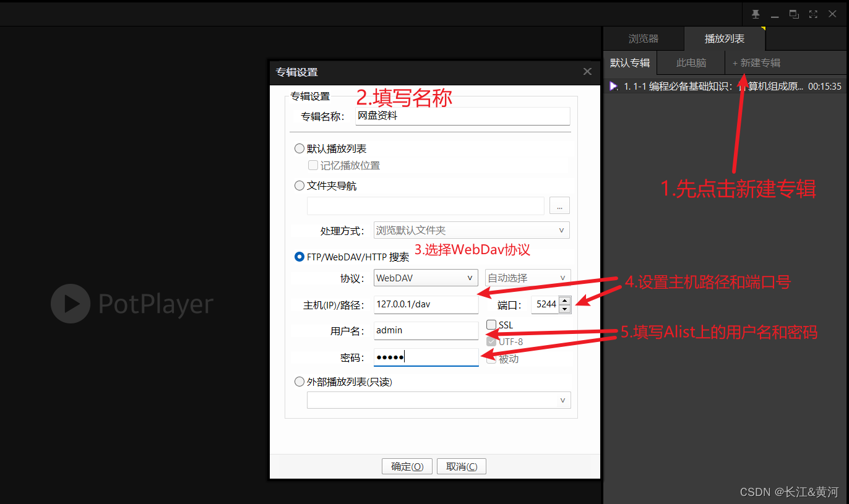This screenshot has width=849, height=504.
Task: Expand the 处理方式 dropdown
Action: click(472, 230)
